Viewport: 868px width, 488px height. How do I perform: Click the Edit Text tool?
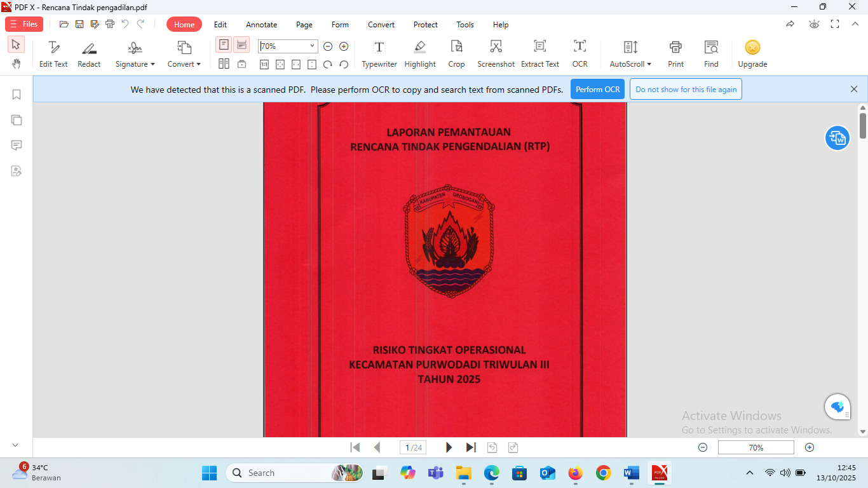(x=53, y=54)
